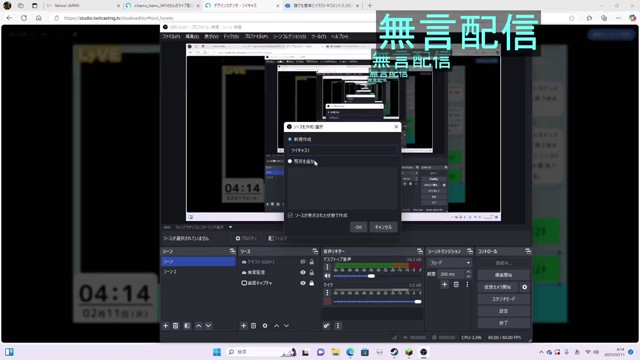Open the virtual camera settings gear
The height and width of the screenshot is (360, 640).
pos(524,287)
